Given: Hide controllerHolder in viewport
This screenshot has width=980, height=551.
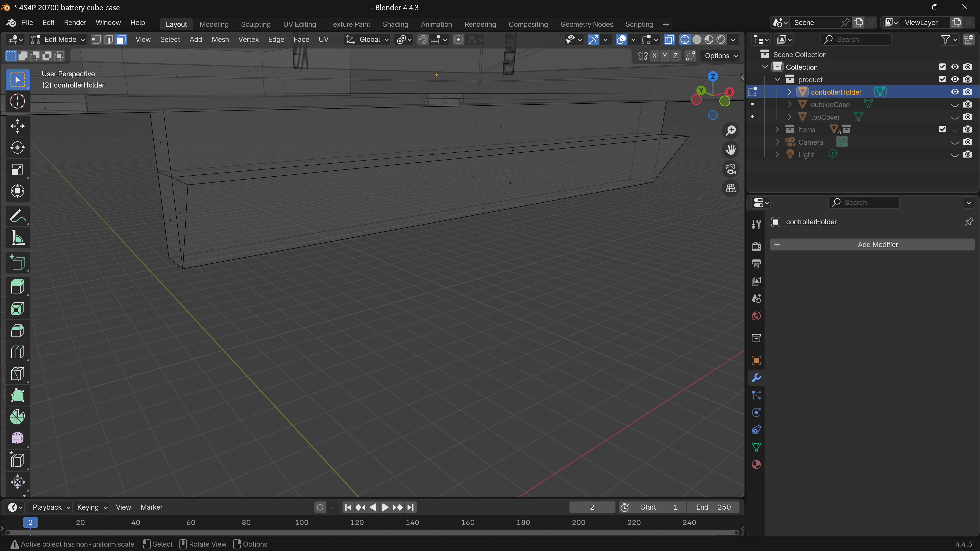Looking at the screenshot, I should [x=955, y=92].
